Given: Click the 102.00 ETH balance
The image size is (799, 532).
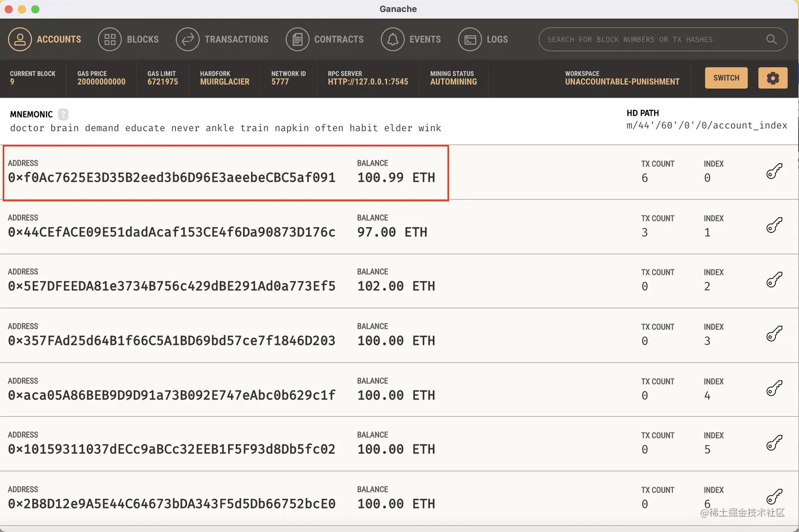Looking at the screenshot, I should click(396, 286).
